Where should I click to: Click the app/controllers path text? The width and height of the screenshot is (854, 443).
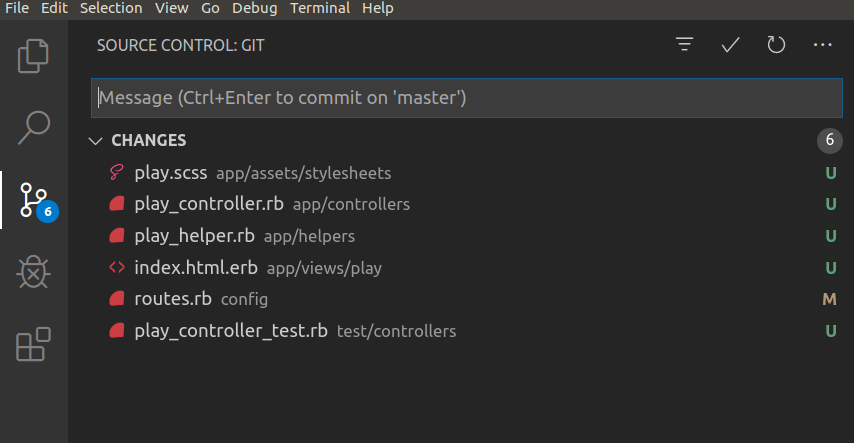[x=351, y=204]
